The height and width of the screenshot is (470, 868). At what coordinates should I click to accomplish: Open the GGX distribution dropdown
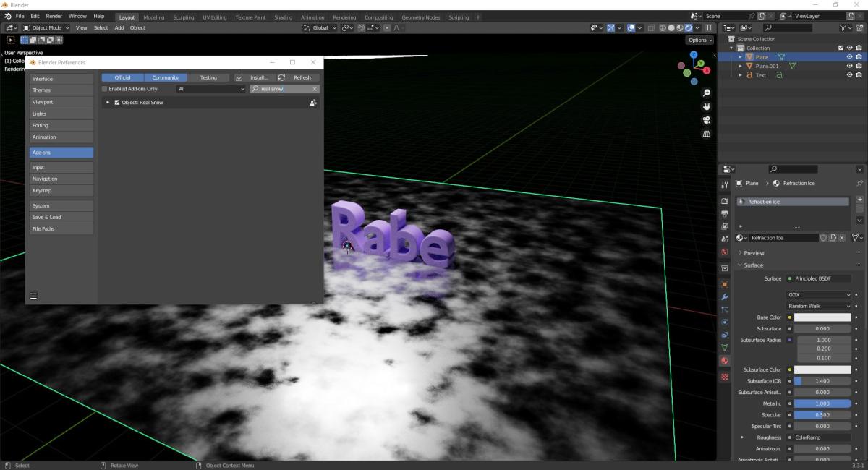[x=820, y=294]
